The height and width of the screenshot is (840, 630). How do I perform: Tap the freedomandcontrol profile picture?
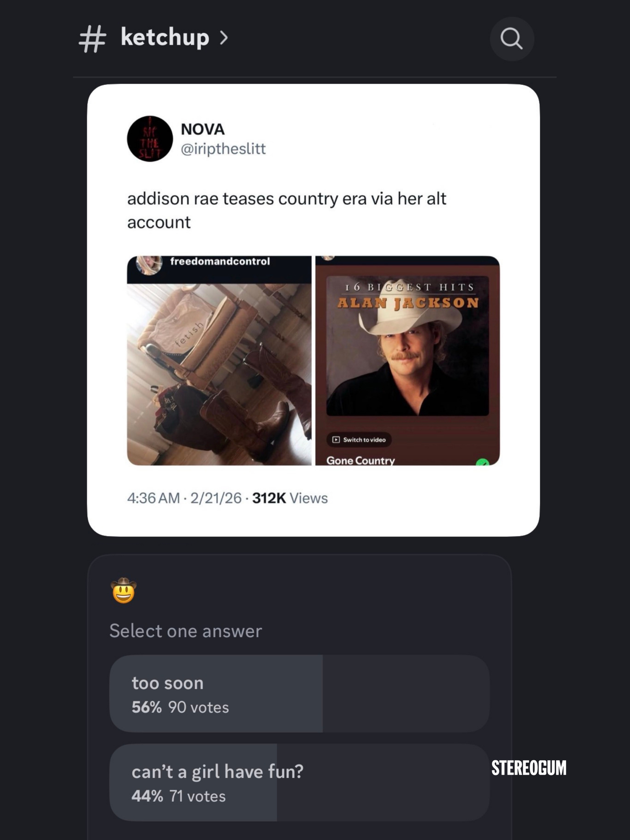149,264
